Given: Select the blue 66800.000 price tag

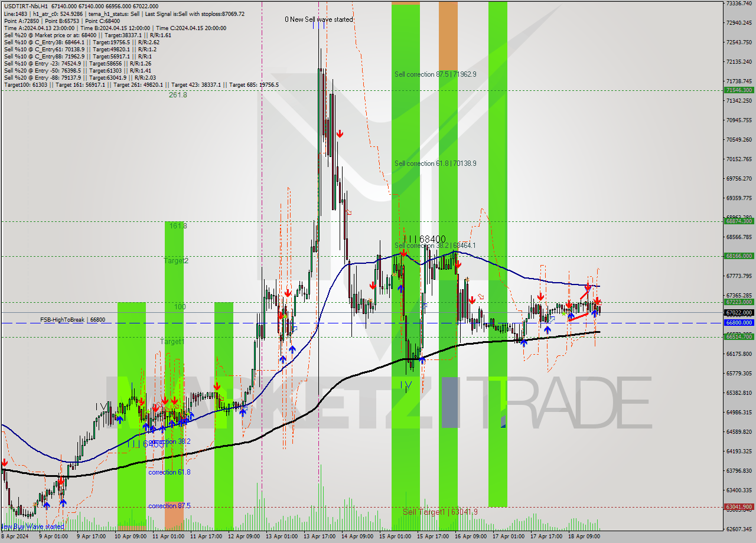Looking at the screenshot, I should tap(738, 323).
